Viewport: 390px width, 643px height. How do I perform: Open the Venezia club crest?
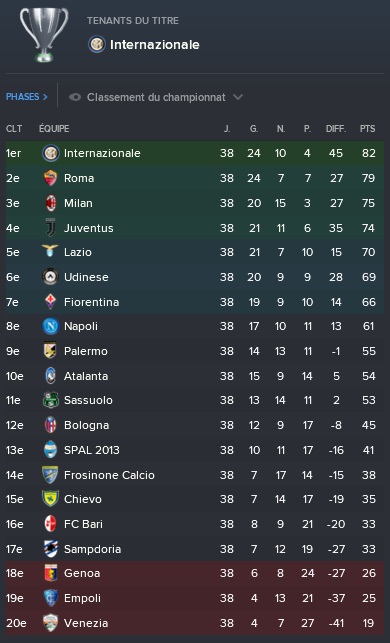50,623
